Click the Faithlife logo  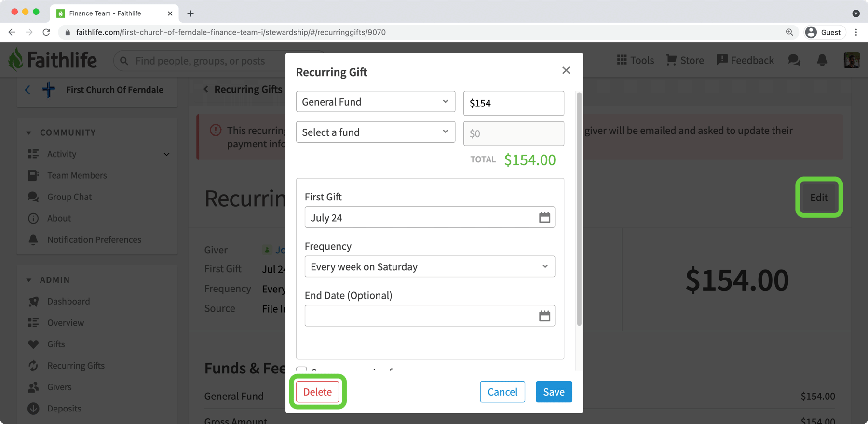coord(53,60)
